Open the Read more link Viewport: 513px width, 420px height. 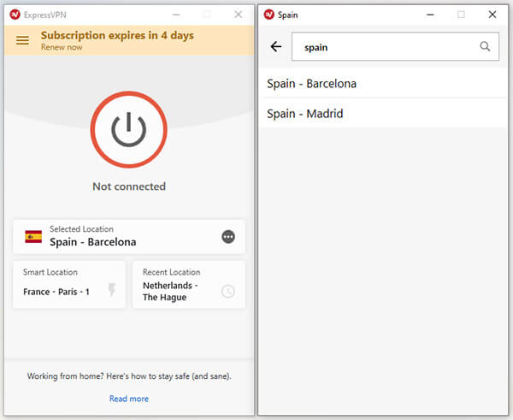point(129,399)
